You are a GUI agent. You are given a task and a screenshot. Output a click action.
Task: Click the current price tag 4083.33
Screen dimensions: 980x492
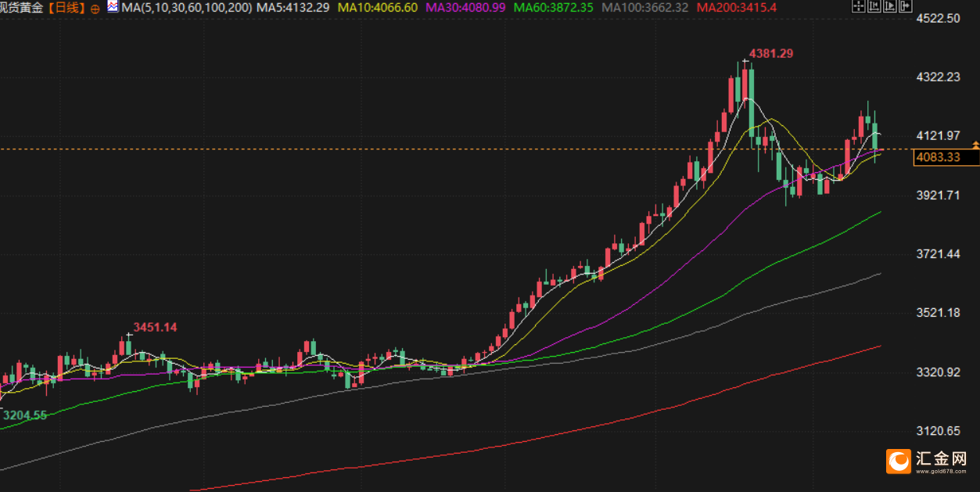pos(946,158)
